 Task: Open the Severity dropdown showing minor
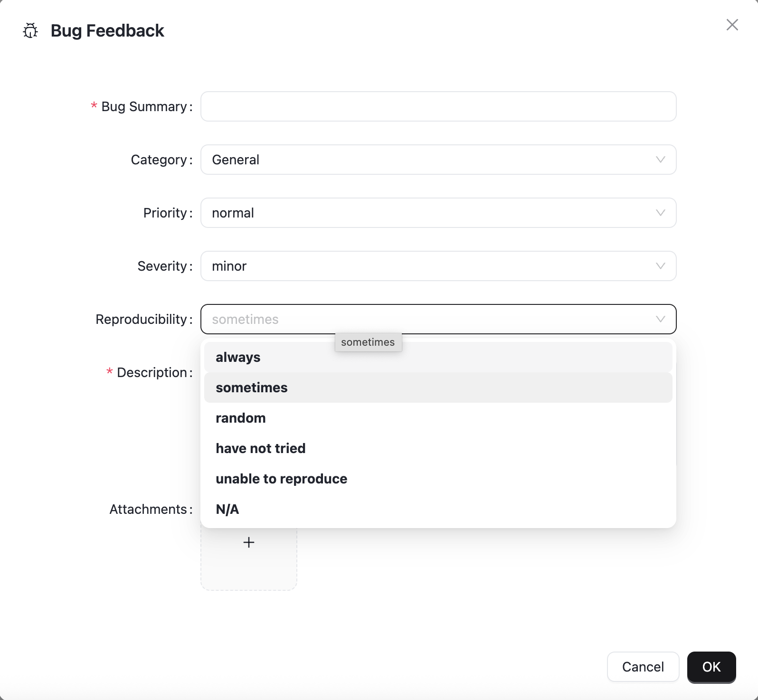click(427, 266)
